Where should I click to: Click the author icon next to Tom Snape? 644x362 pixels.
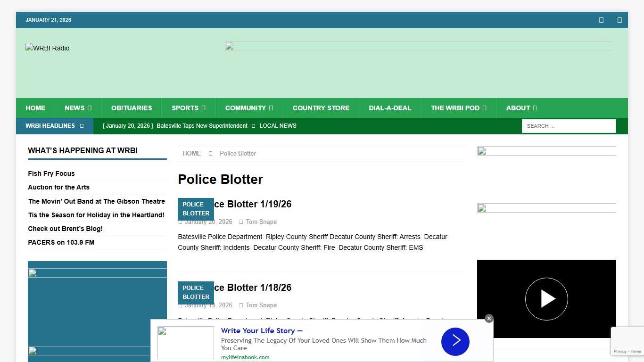point(241,222)
